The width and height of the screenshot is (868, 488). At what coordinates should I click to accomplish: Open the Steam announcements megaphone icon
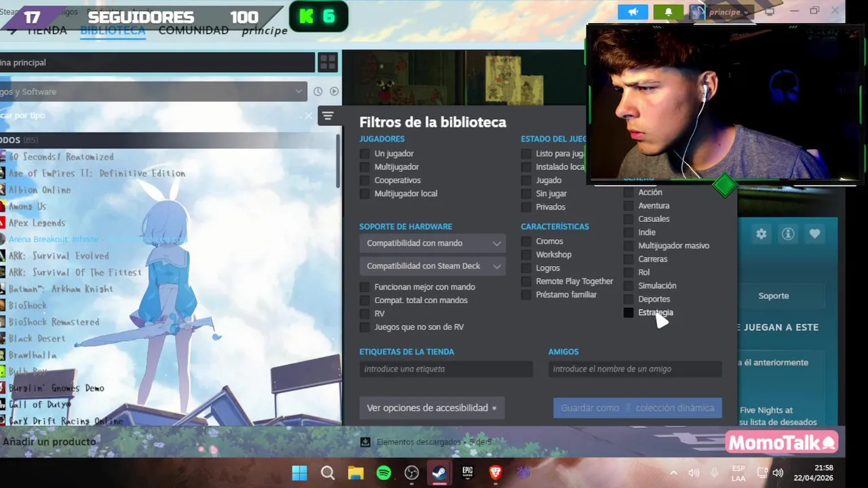point(633,12)
